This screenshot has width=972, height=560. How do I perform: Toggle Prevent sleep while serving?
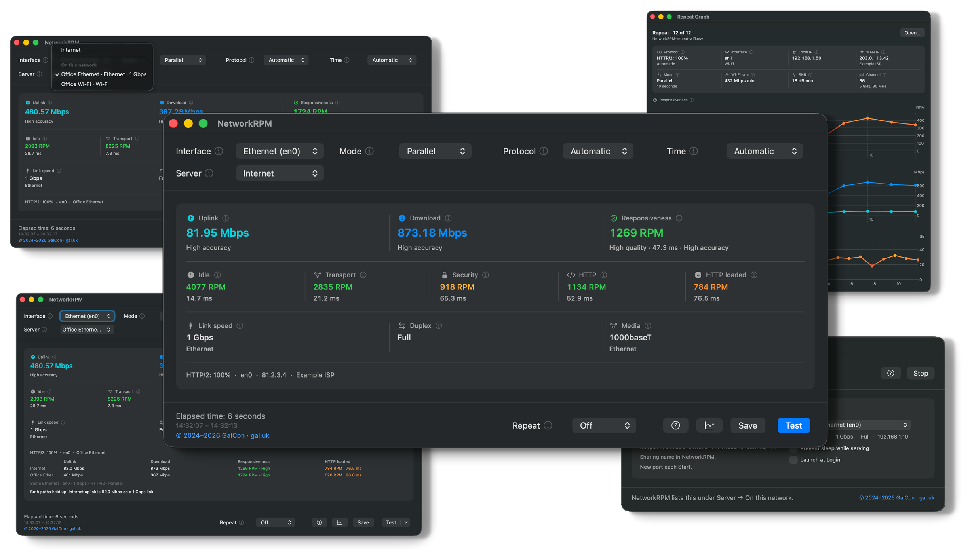[x=793, y=449]
